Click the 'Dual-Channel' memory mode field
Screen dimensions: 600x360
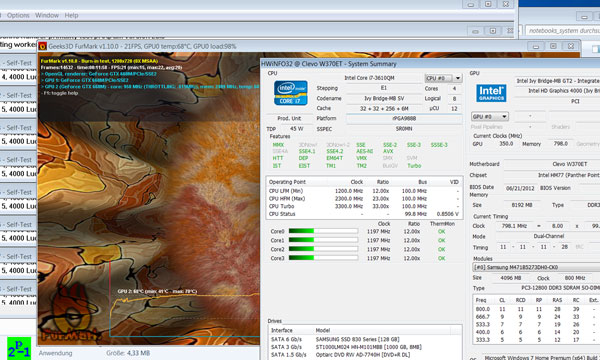(548, 236)
